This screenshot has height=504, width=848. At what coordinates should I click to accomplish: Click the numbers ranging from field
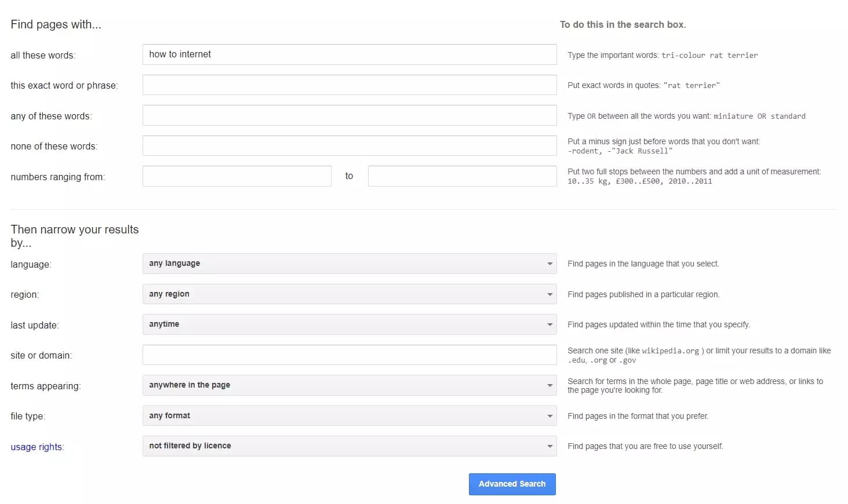pos(236,176)
